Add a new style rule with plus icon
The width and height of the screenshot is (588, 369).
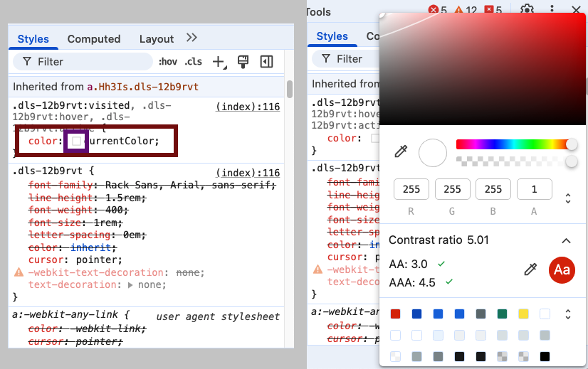pyautogui.click(x=219, y=62)
